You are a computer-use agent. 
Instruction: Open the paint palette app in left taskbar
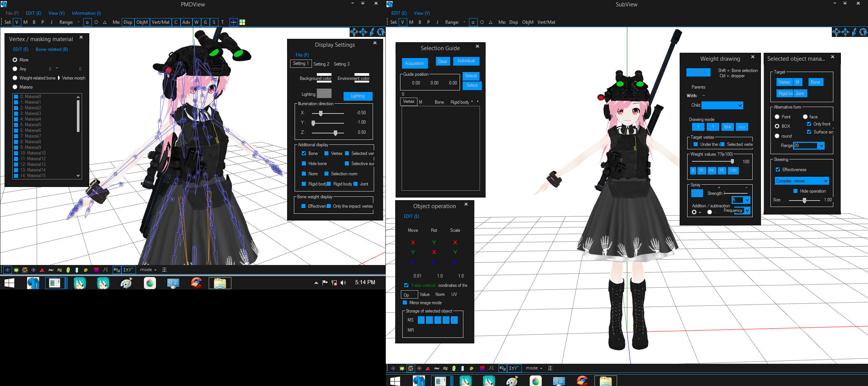(126, 283)
